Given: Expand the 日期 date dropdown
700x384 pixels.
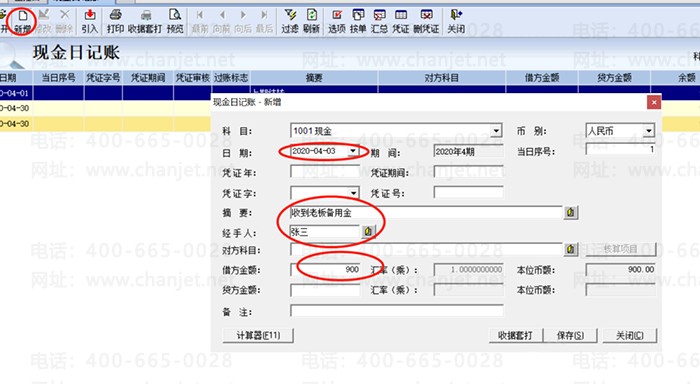Looking at the screenshot, I should (x=353, y=151).
